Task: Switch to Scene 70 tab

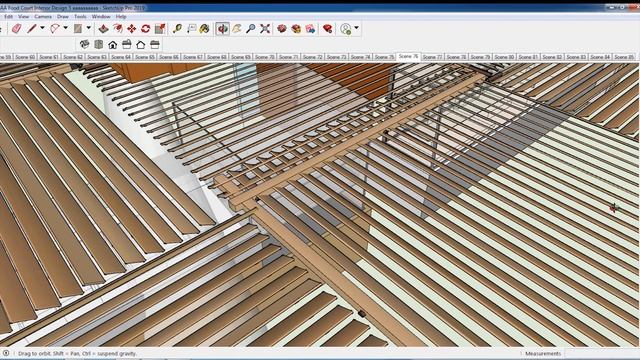Action: pyautogui.click(x=264, y=57)
